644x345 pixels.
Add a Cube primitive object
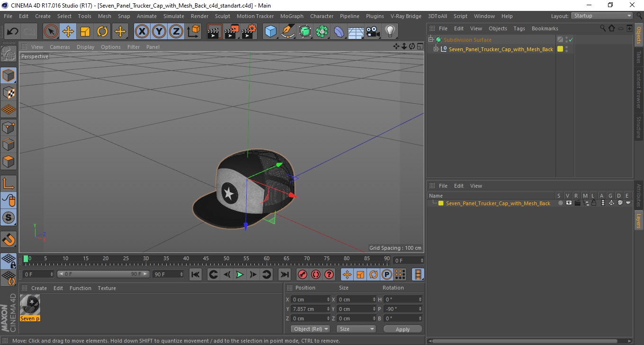click(271, 32)
